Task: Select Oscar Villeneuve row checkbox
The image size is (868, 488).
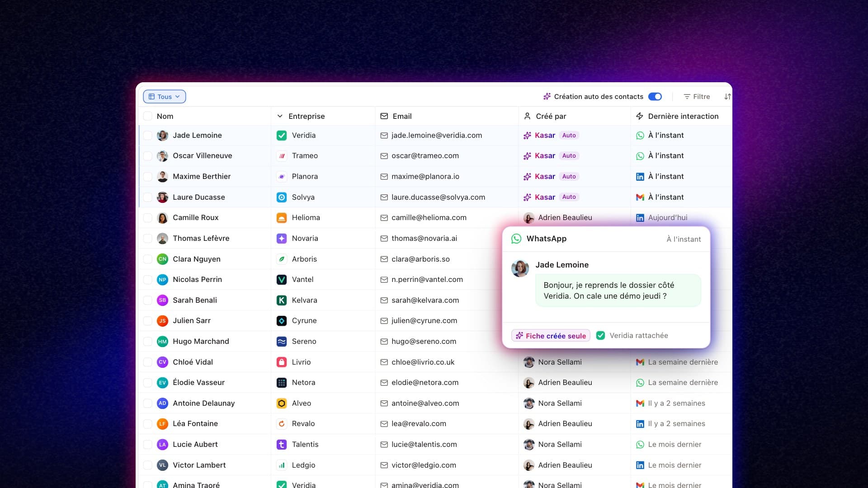Action: point(147,156)
